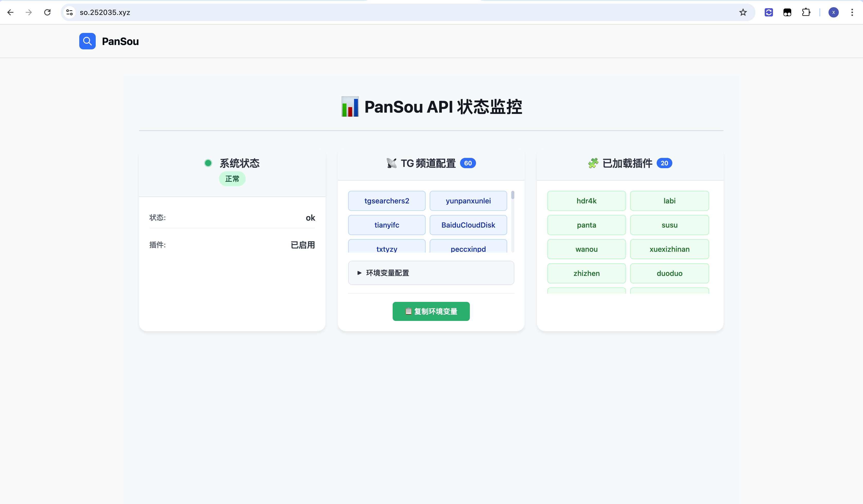Select the peccxinpd channel tag
The height and width of the screenshot is (504, 863).
tap(468, 247)
